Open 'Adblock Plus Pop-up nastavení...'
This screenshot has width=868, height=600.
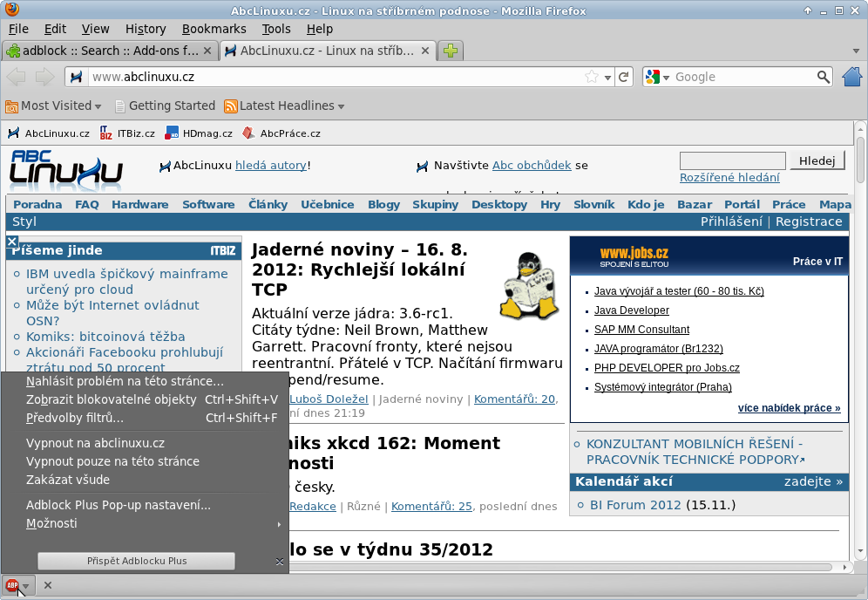(145, 505)
